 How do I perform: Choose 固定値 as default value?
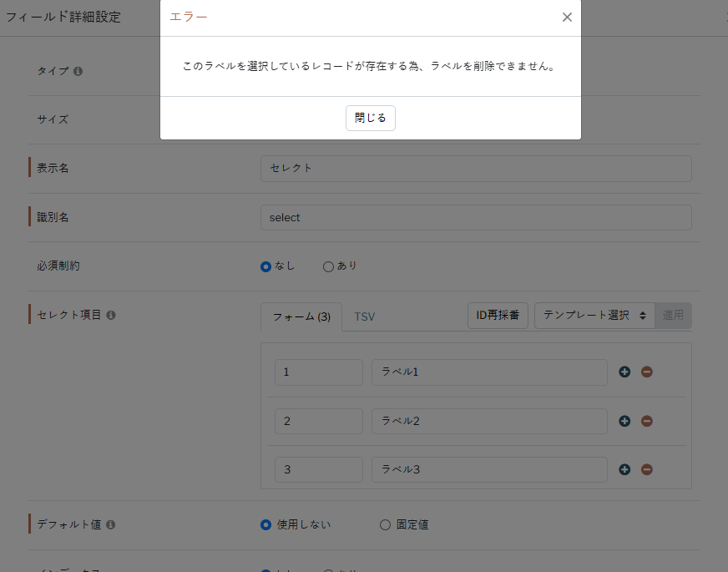(x=385, y=525)
